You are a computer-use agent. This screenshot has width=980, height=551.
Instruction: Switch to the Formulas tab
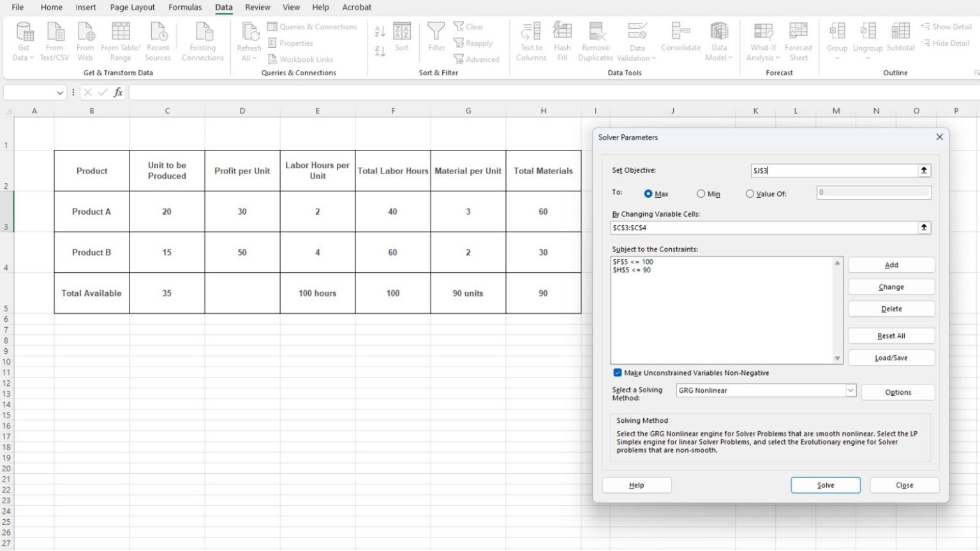[185, 7]
